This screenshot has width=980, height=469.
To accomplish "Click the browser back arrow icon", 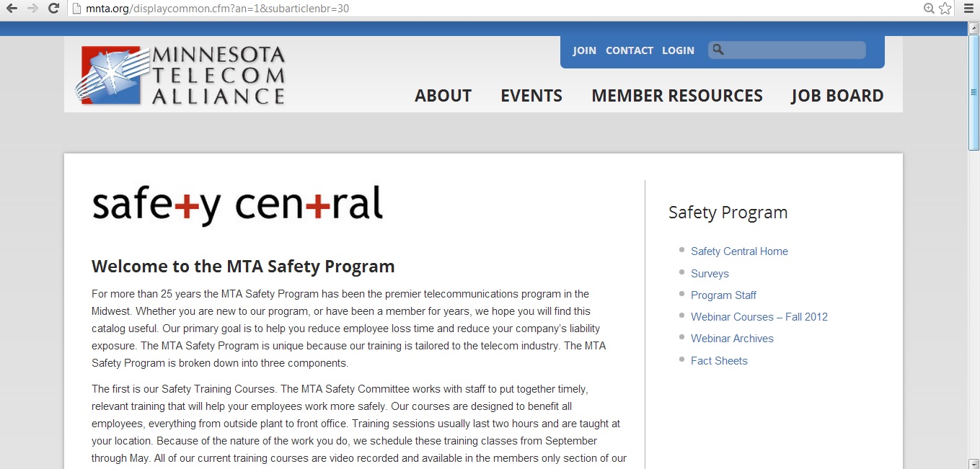I will pos(12,9).
